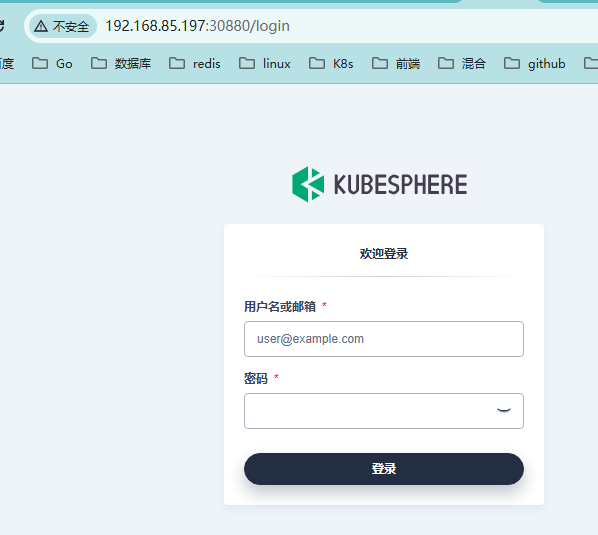Open the Go bookmarks folder
This screenshot has width=598, height=535.
52,63
